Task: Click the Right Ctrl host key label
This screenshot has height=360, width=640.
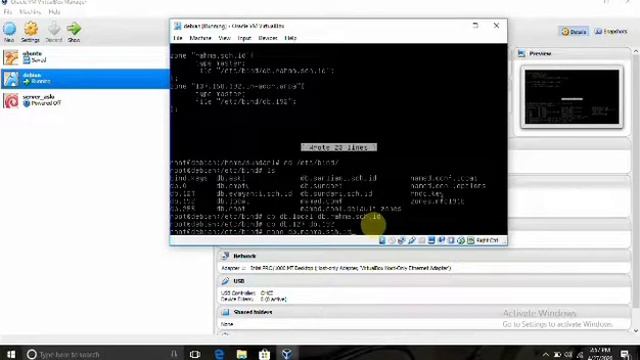Action: coord(487,240)
